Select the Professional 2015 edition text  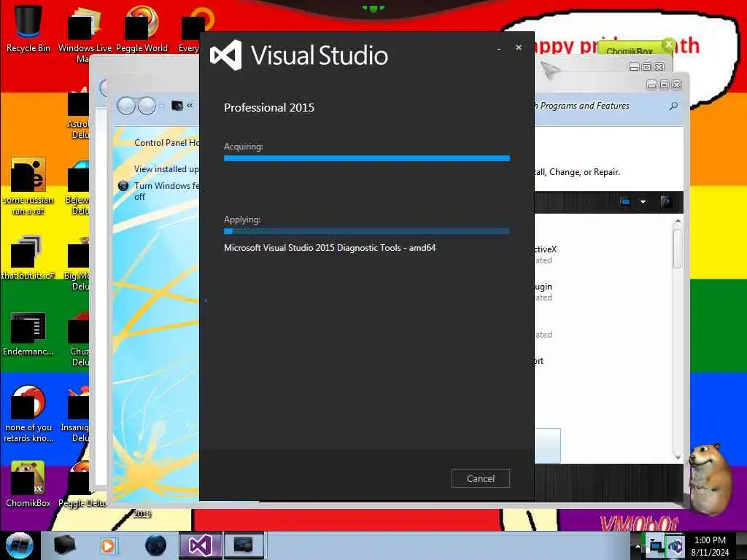pos(269,108)
